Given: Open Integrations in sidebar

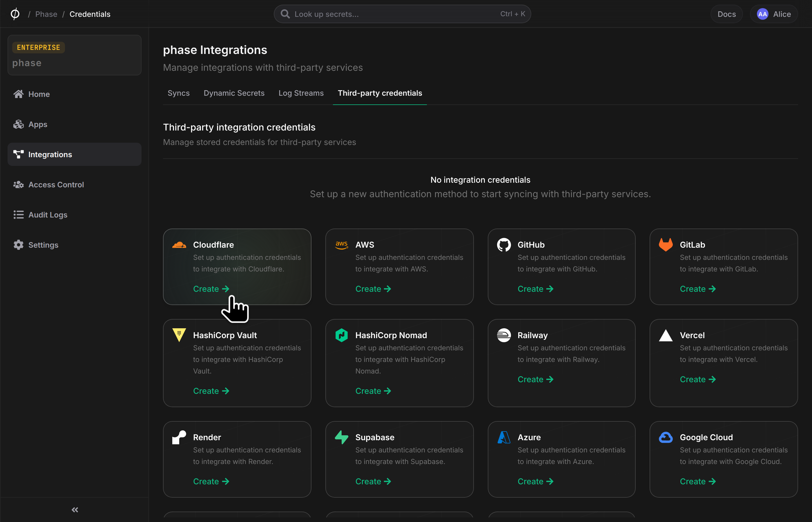Looking at the screenshot, I should coord(75,154).
